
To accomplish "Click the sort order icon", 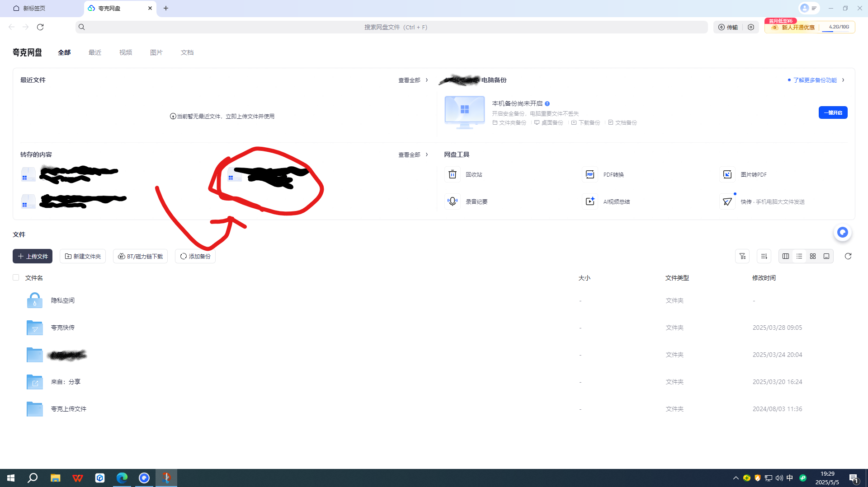I will click(x=764, y=256).
